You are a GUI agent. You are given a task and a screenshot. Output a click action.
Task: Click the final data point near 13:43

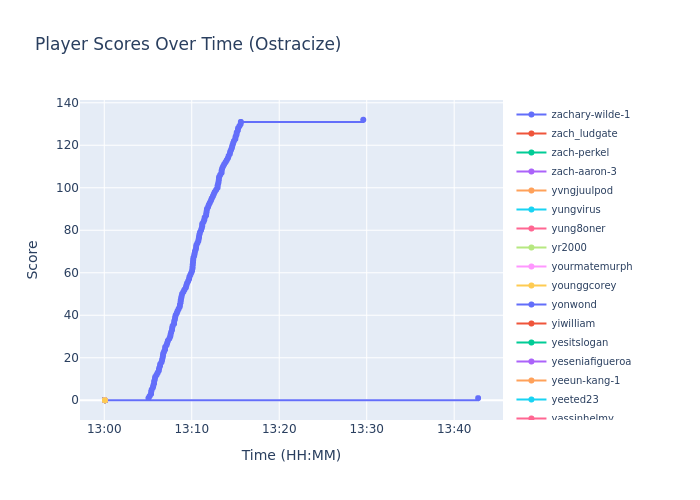[x=478, y=398]
